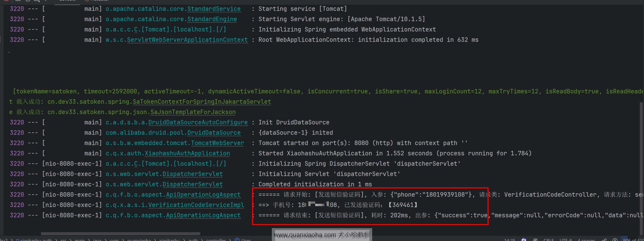The height and width of the screenshot is (241, 644).
Task: Click the User class breadcrumb icon
Action: click(237, 239)
